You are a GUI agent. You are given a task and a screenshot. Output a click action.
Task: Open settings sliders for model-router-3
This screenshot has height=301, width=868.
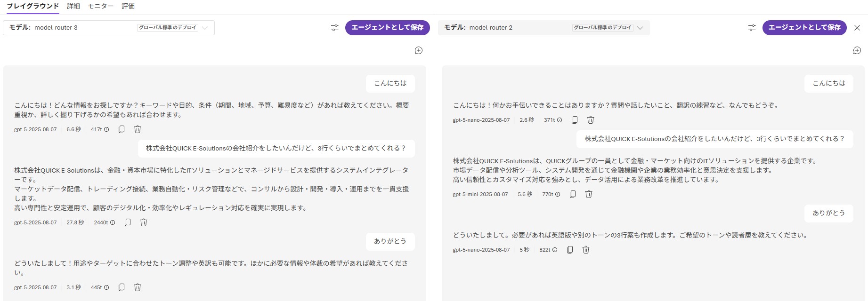pos(335,28)
